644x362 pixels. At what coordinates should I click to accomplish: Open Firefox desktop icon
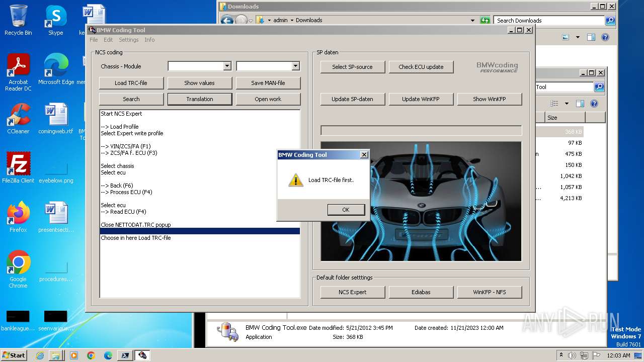(18, 217)
